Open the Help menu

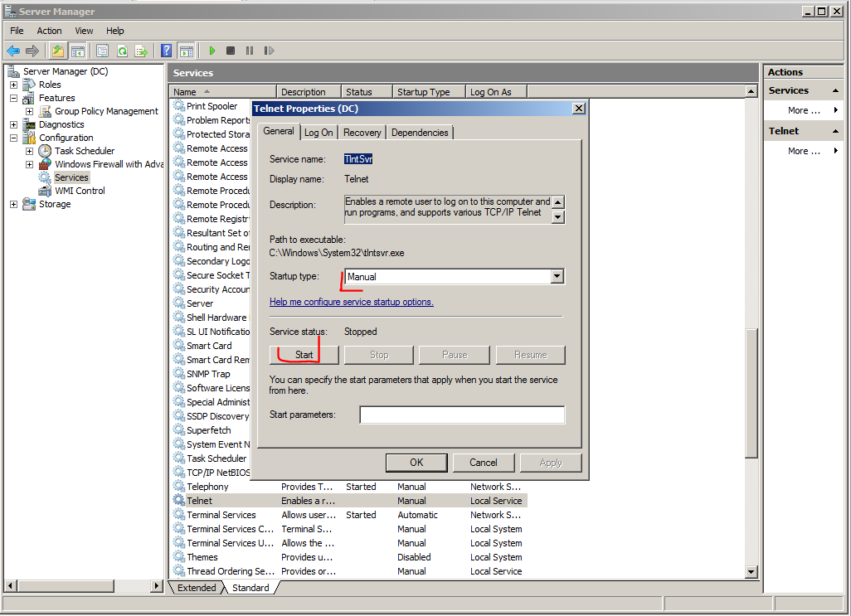pos(115,31)
